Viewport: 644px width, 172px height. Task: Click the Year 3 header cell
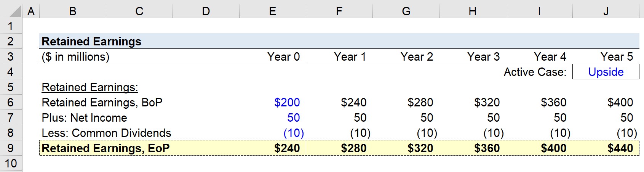point(483,56)
